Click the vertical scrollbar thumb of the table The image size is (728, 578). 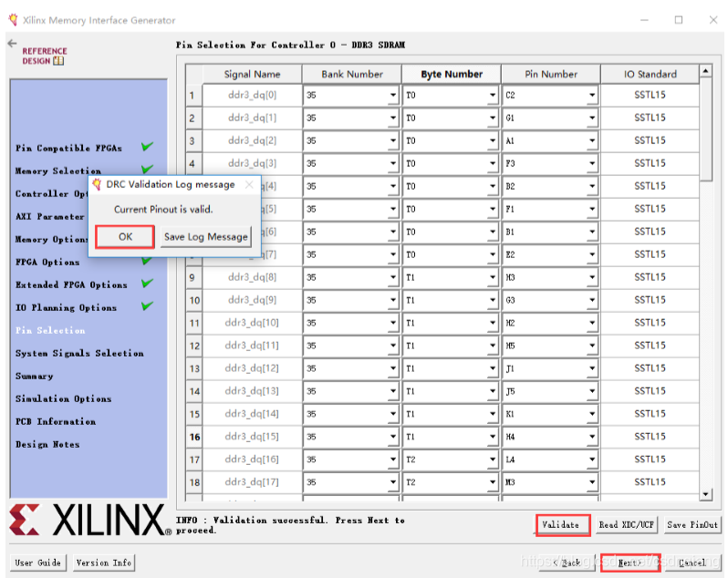pyautogui.click(x=706, y=129)
